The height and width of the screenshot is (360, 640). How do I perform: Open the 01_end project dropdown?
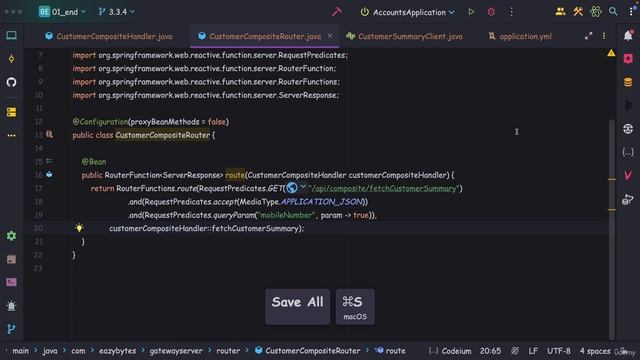(x=62, y=12)
